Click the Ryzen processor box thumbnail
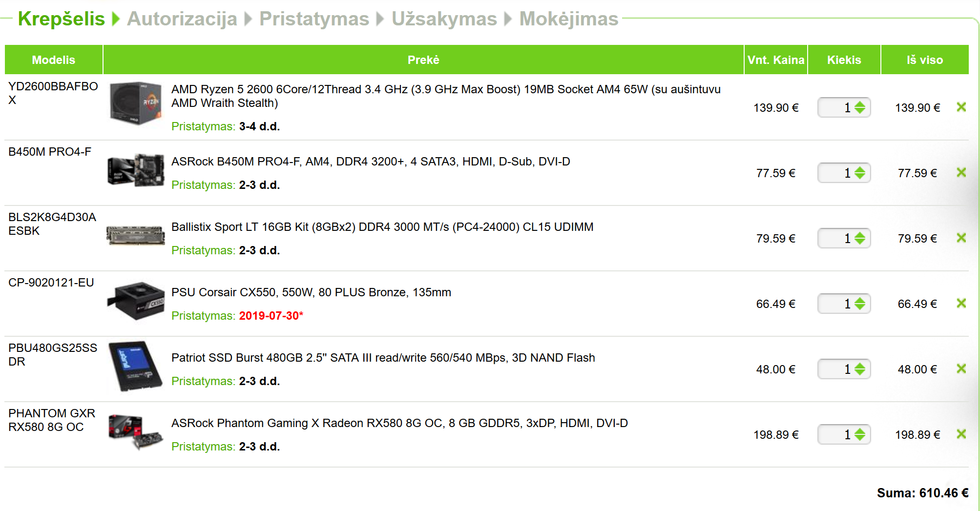980x511 pixels. 136,103
